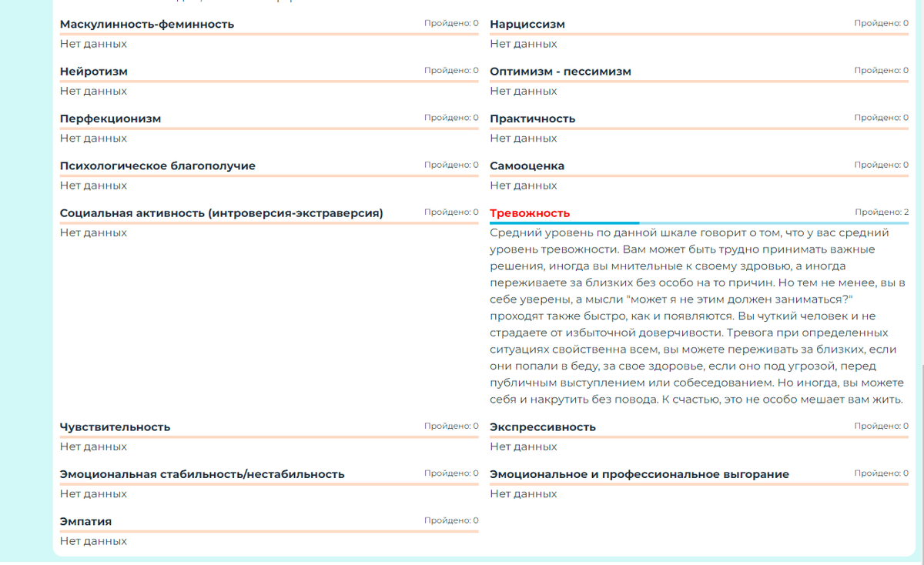Click 'Нет данных' under Психологическое благополучие
This screenshot has height=565, width=924.
(x=94, y=186)
